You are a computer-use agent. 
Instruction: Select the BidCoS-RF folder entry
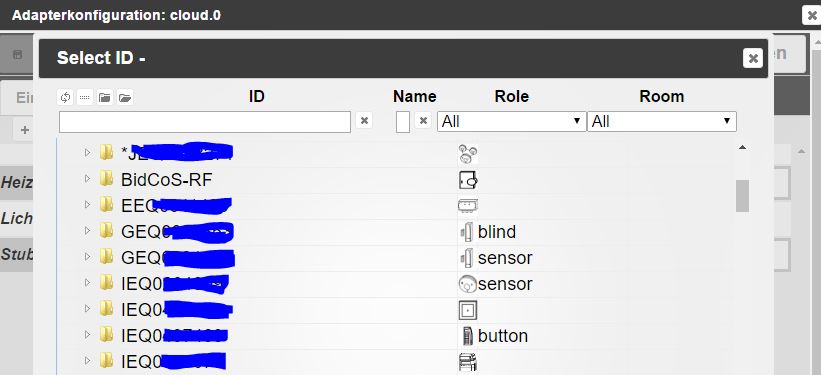pyautogui.click(x=167, y=180)
